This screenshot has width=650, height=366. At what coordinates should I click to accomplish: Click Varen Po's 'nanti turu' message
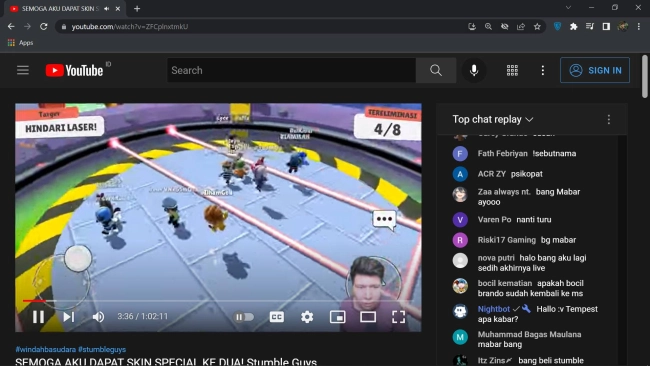[x=534, y=220]
